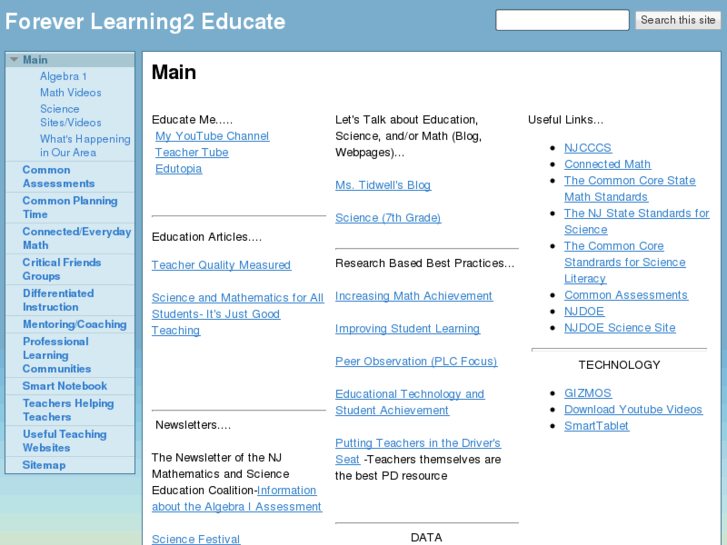Open Ms. Tidwell's Blog link
This screenshot has width=727, height=545.
pos(383,185)
